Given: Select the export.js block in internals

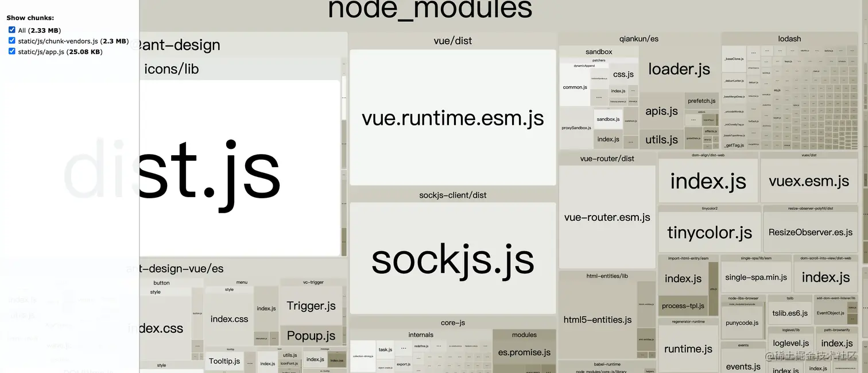Looking at the screenshot, I should 404,364.
